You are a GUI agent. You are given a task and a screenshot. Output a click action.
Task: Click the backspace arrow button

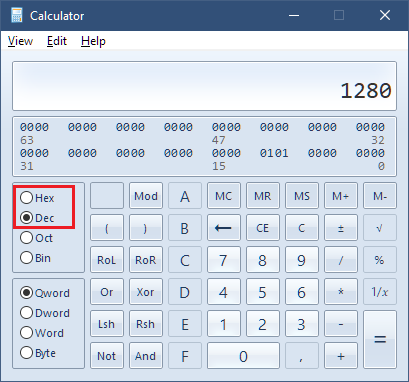[x=224, y=228]
